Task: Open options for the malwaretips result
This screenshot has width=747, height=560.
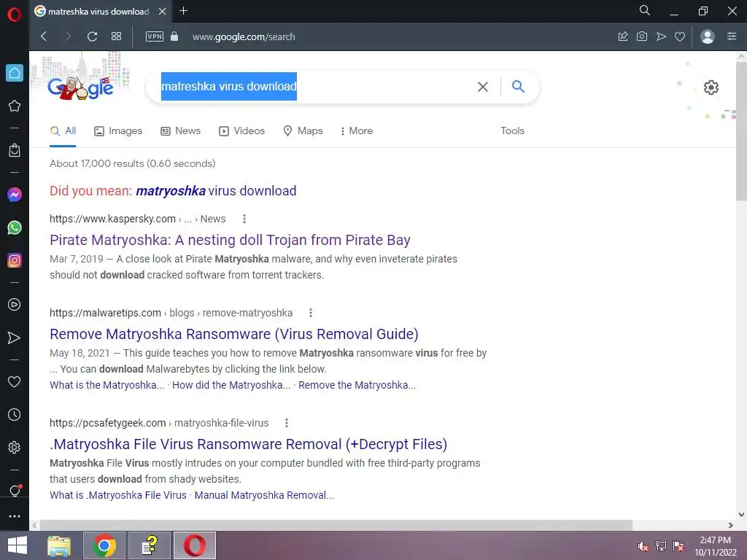Action: coord(311,313)
